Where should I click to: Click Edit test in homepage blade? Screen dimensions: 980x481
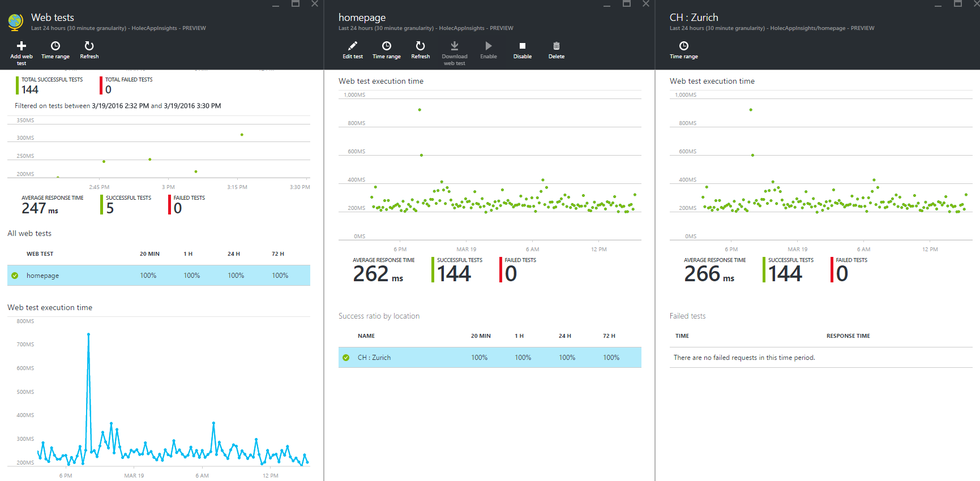point(353,50)
